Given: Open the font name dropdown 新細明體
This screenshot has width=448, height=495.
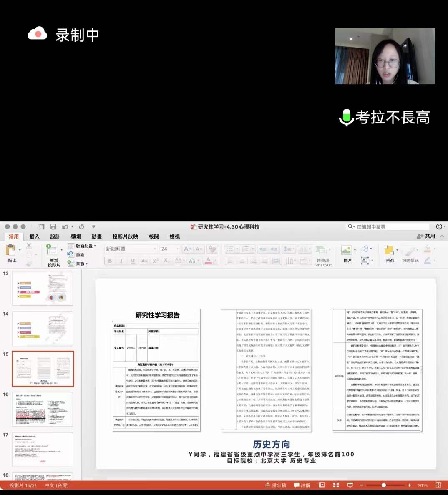Looking at the screenshot, I should (x=131, y=249).
